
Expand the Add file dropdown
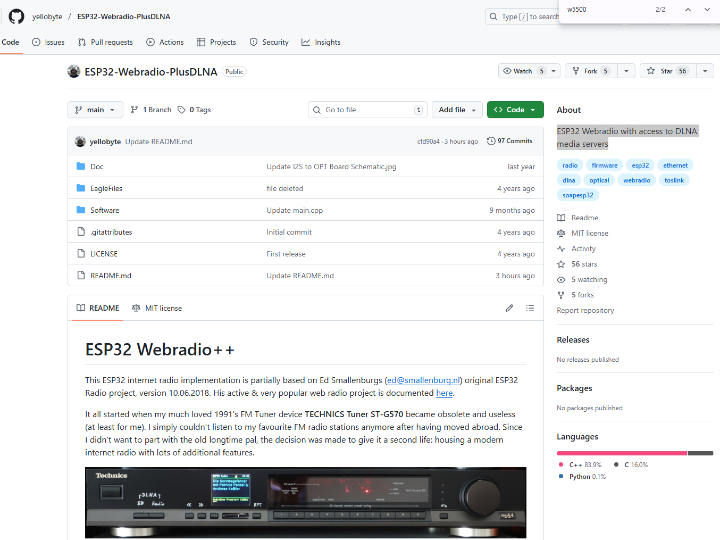(x=457, y=109)
